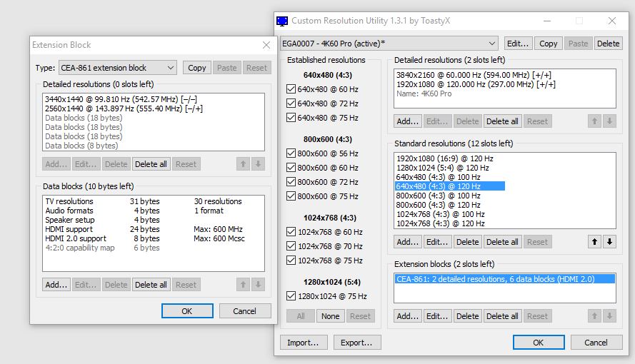Move standard resolution down with arrow button
The height and width of the screenshot is (364, 635).
(609, 242)
